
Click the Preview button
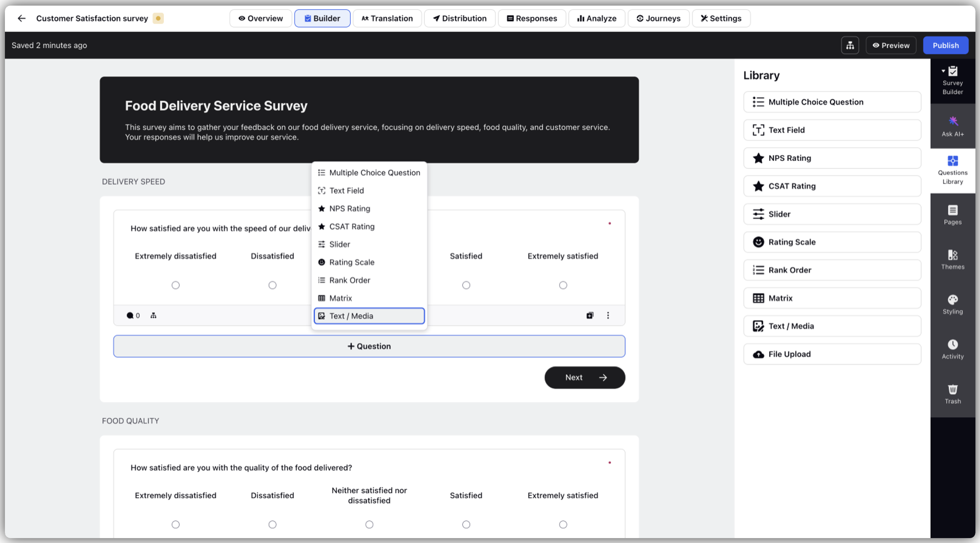[x=891, y=45]
